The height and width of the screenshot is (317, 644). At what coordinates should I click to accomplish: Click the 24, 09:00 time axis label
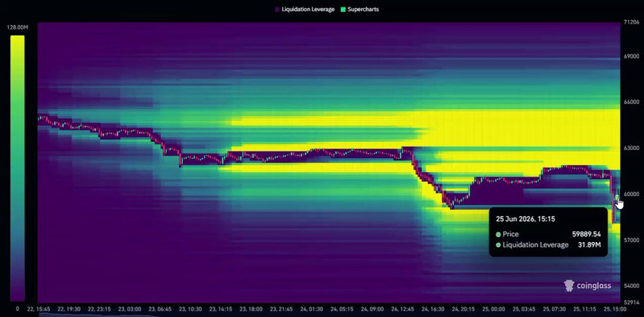(372, 309)
